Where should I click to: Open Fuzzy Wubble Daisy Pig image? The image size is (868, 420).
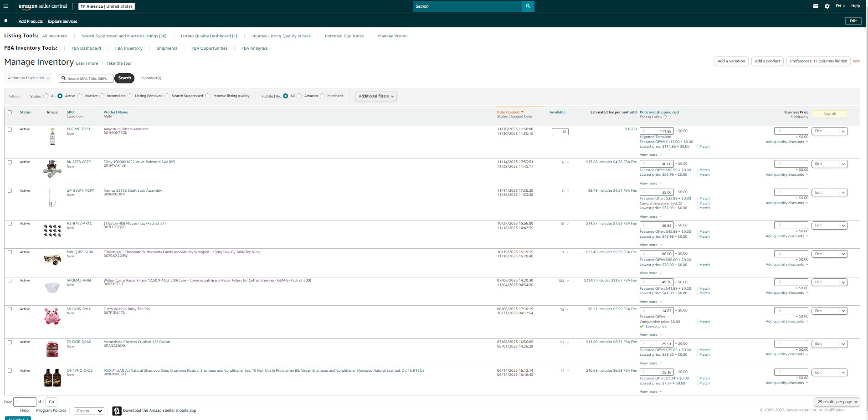click(52, 316)
